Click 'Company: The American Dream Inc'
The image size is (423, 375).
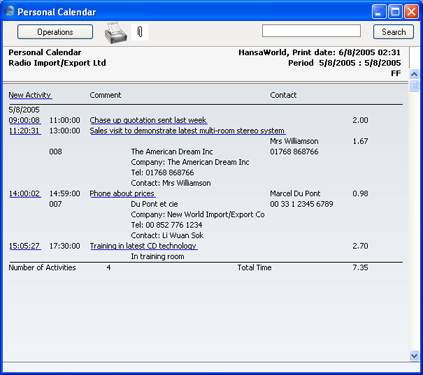190,162
